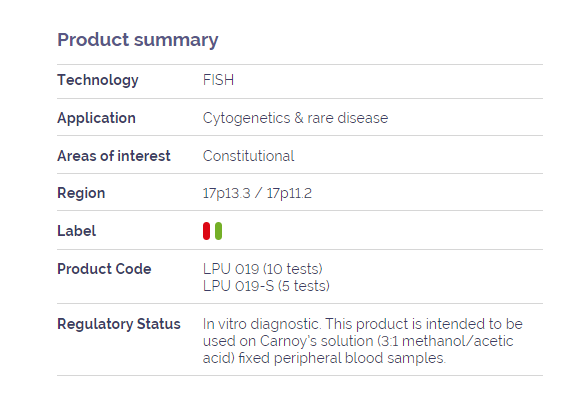Click the Carnoy's solution sentence line
561x417 pixels.
pyautogui.click(x=358, y=341)
